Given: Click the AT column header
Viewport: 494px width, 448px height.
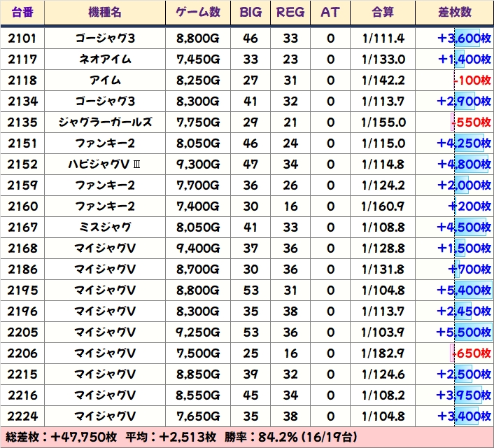Looking at the screenshot, I should coord(330,13).
